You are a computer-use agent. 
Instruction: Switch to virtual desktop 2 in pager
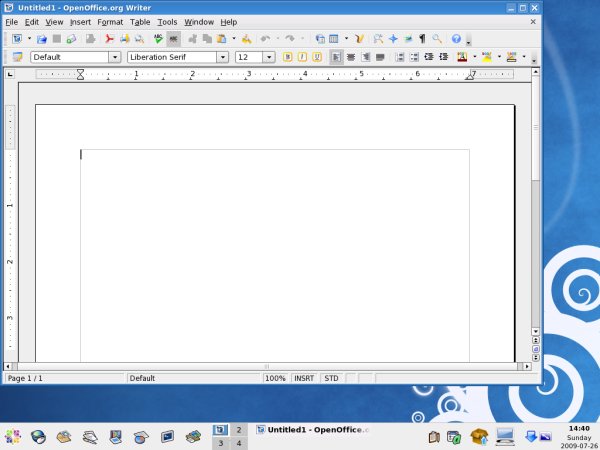pos(239,430)
